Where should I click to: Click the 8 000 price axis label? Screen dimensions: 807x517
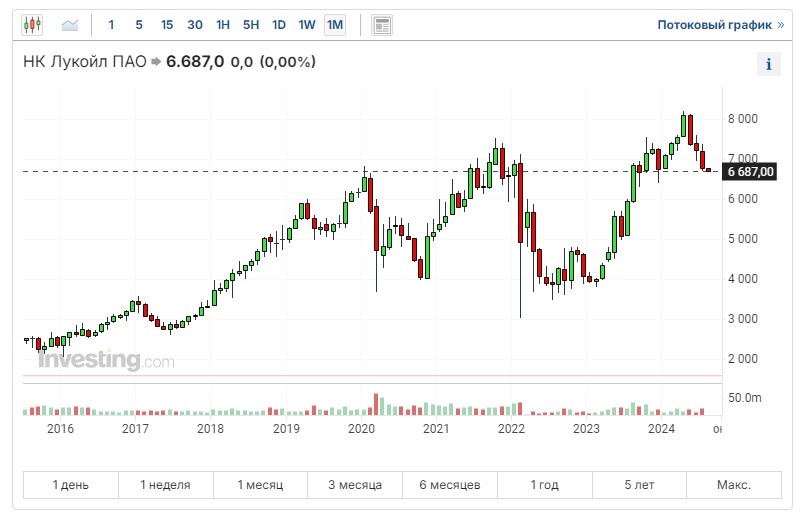pyautogui.click(x=743, y=119)
